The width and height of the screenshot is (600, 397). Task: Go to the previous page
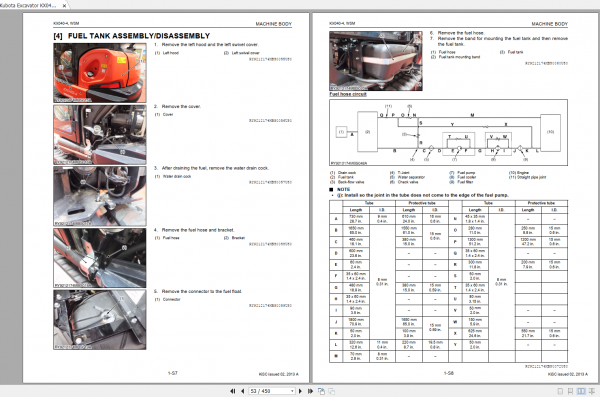coord(243,391)
